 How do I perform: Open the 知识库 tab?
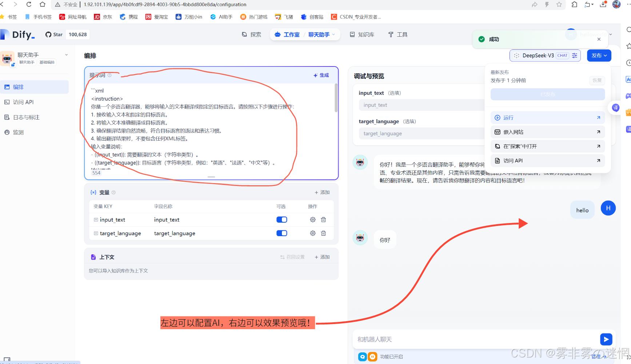pos(362,35)
